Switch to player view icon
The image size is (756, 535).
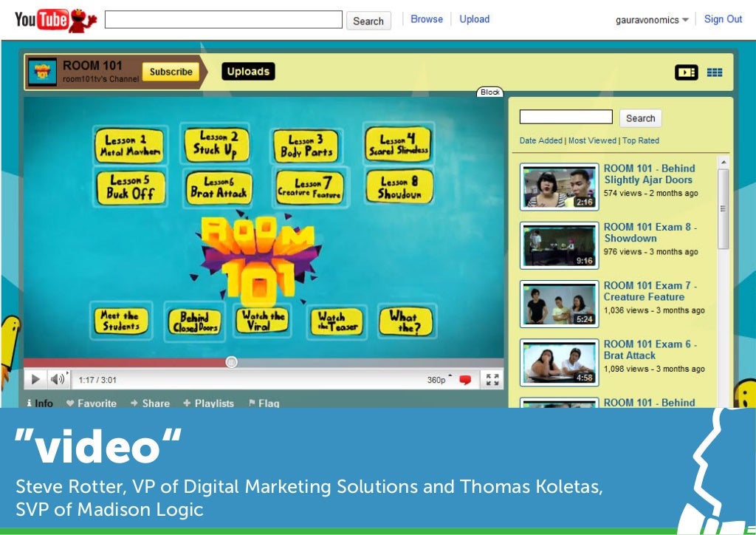click(686, 72)
